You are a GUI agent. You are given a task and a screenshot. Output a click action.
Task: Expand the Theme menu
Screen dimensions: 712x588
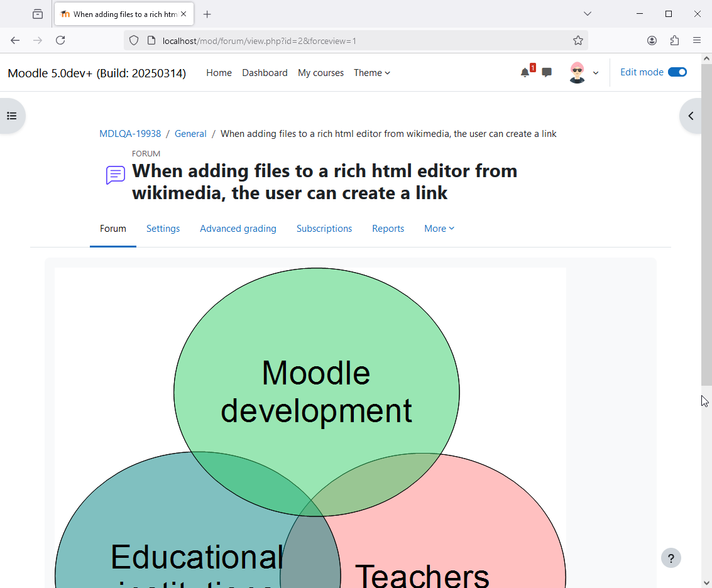point(372,73)
